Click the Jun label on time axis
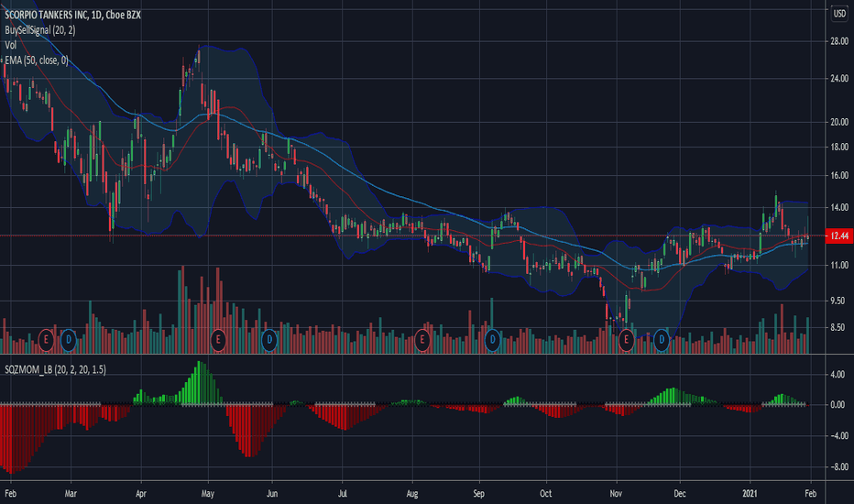 272,494
